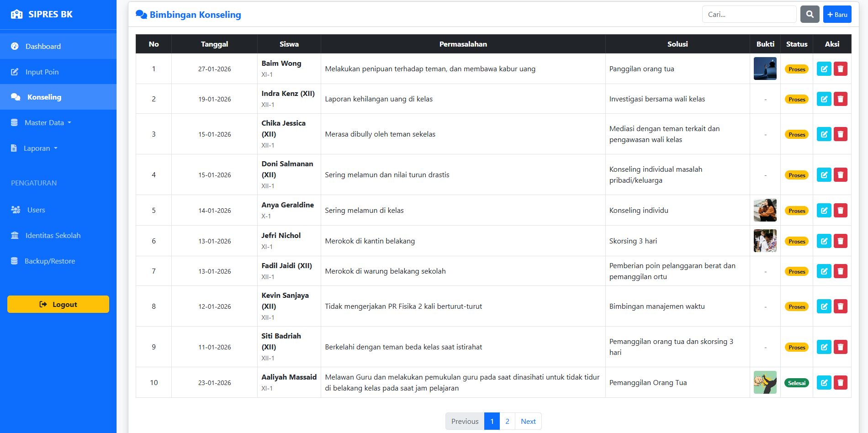868x433 pixels.
Task: Edit Anya Geraldine's counseling entry
Action: click(x=824, y=211)
